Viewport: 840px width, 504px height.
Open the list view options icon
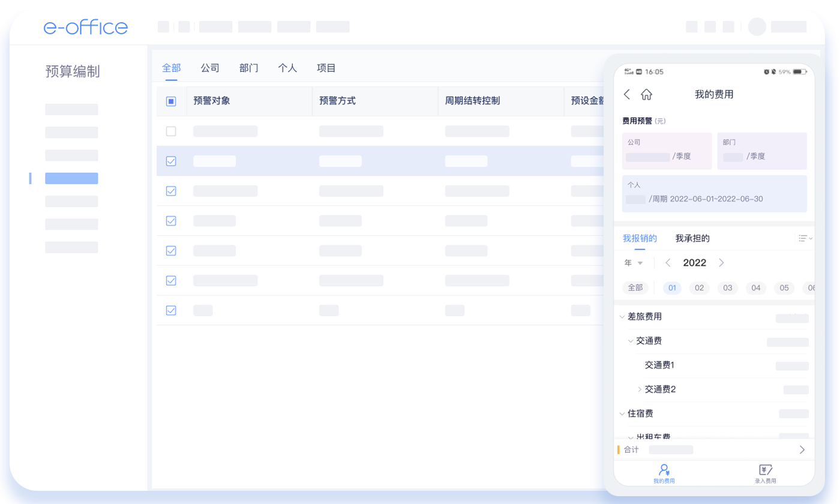(x=804, y=238)
